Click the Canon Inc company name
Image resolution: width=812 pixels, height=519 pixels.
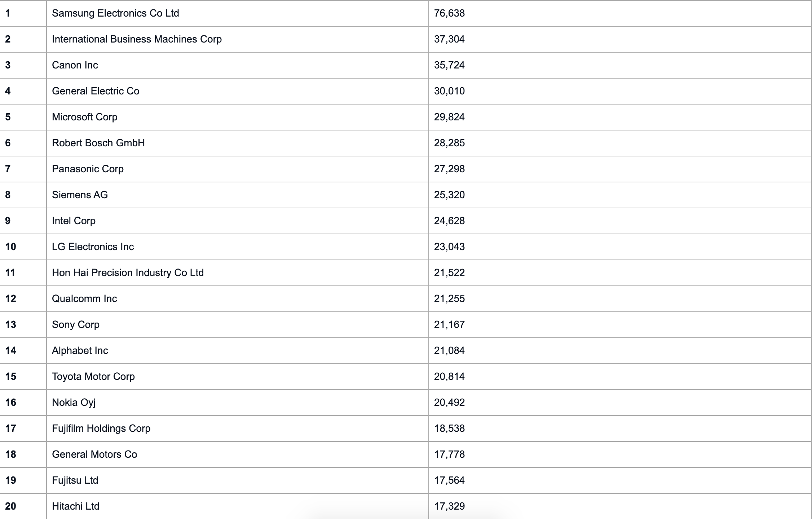pos(75,65)
